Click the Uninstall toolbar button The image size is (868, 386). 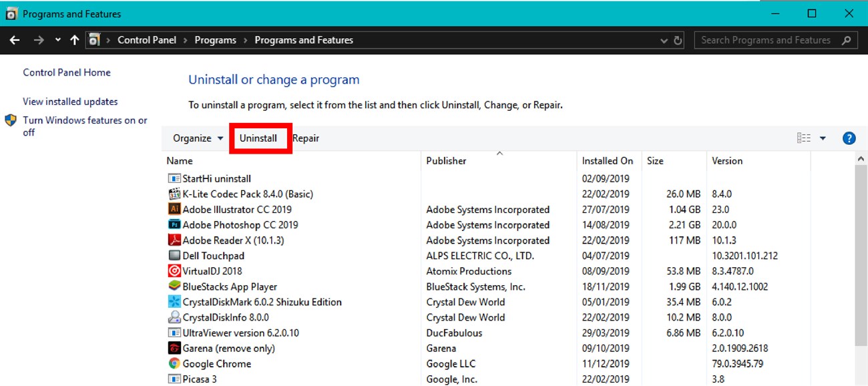tap(258, 138)
